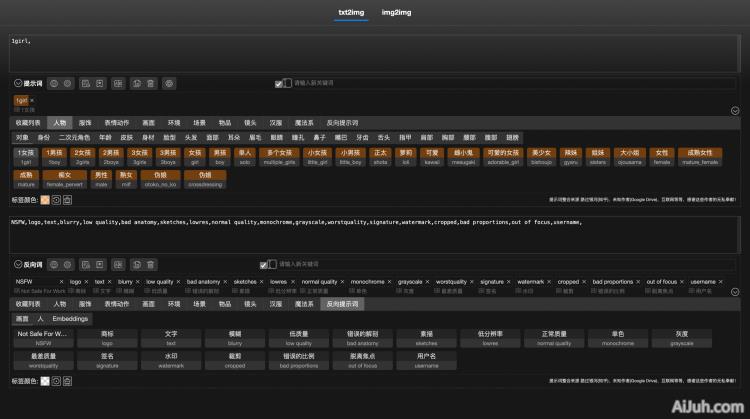
Task: Click chevron at right of negative tag area
Action: (x=735, y=292)
